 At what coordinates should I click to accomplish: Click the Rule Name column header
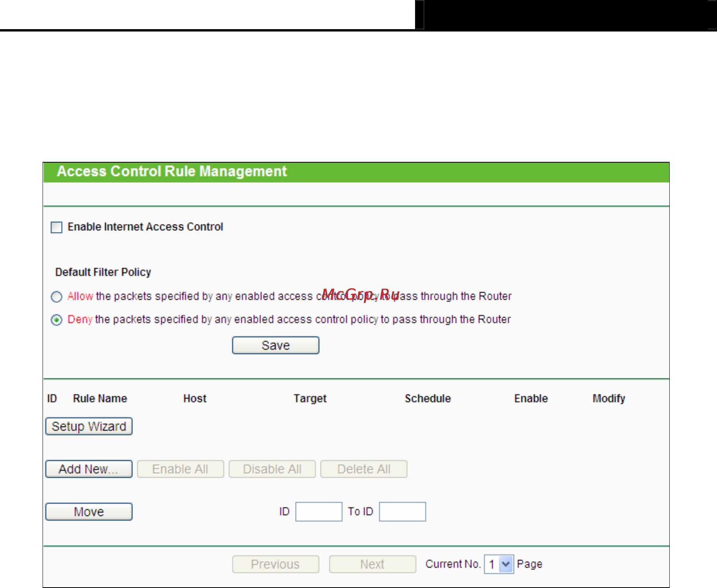pyautogui.click(x=100, y=399)
